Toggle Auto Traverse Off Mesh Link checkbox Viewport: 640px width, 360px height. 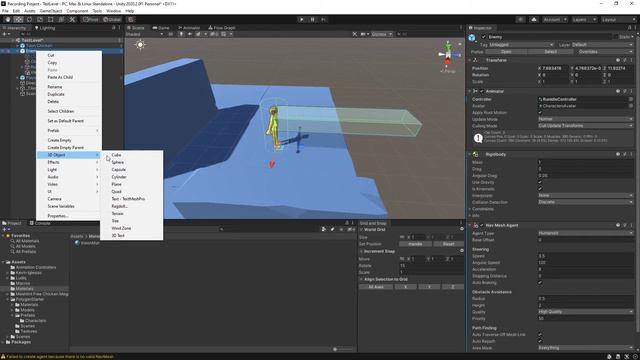pyautogui.click(x=540, y=334)
